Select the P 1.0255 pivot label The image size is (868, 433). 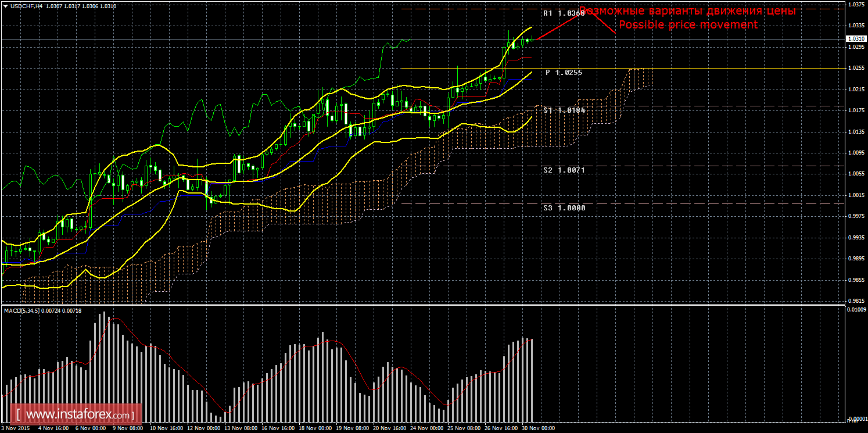tap(564, 73)
